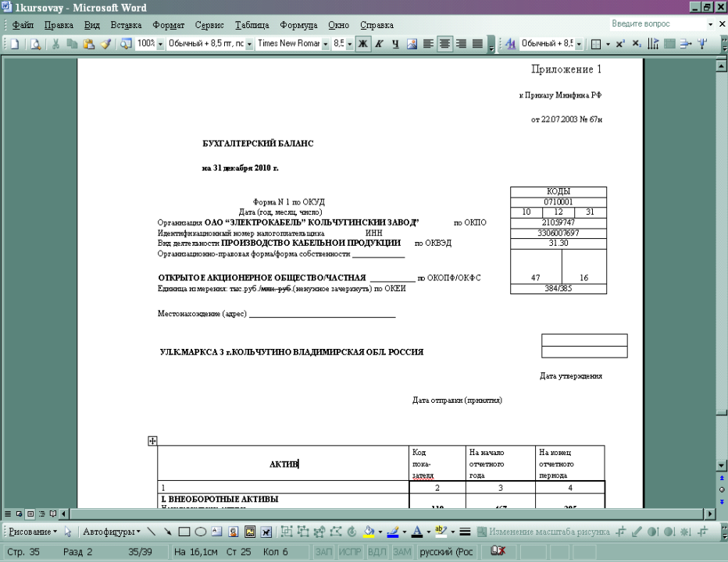Open print preview magnifier icon
The width and height of the screenshot is (728, 562).
coord(35,44)
